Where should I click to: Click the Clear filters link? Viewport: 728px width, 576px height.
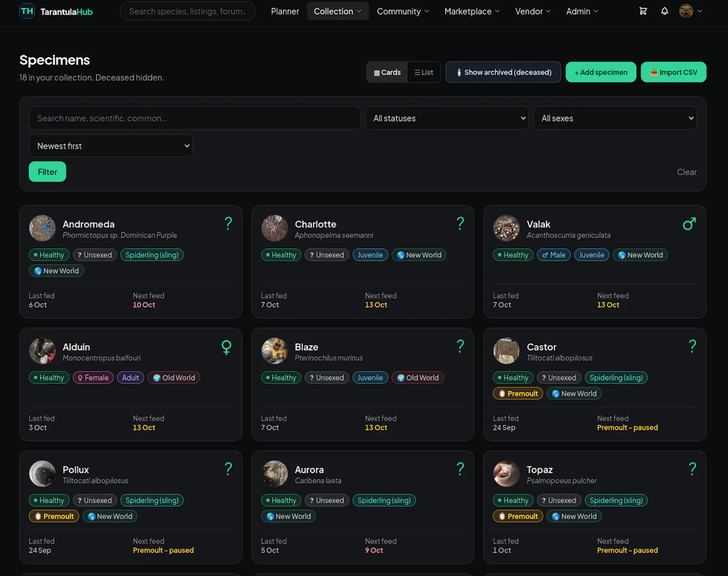[x=687, y=172]
